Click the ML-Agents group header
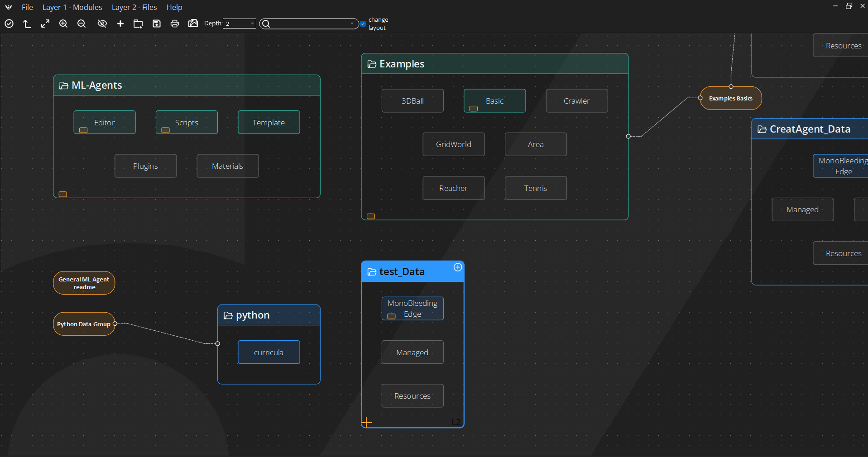This screenshot has height=457, width=868. (x=187, y=86)
